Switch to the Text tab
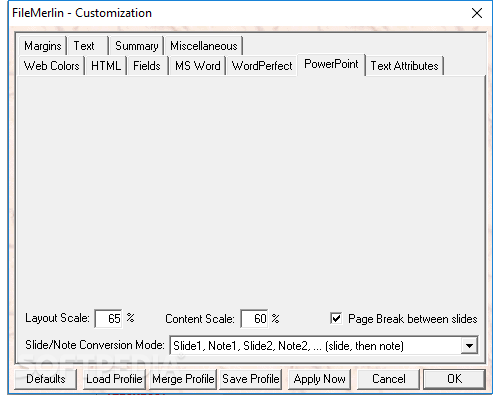Image resolution: width=493 pixels, height=395 pixels. [87, 46]
